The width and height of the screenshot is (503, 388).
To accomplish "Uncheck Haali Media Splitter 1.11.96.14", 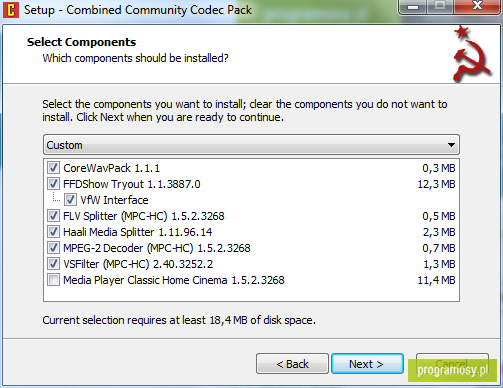I will (53, 232).
